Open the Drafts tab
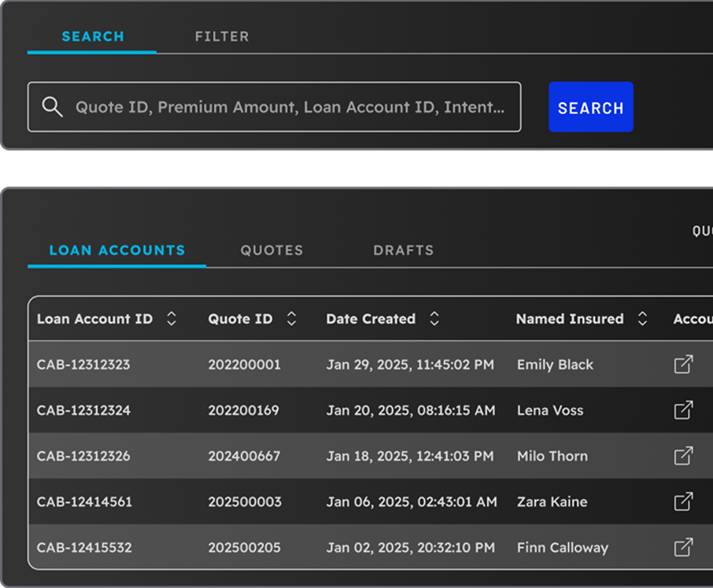 404,250
